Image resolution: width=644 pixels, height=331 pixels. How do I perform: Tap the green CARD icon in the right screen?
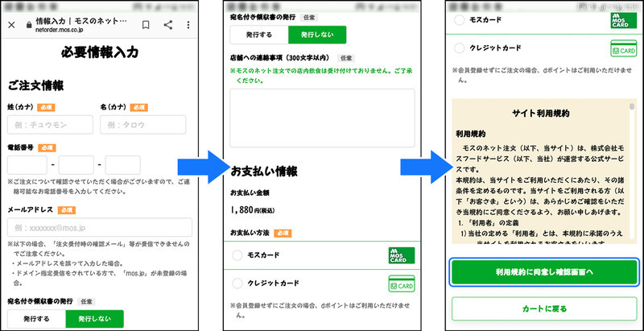[623, 48]
